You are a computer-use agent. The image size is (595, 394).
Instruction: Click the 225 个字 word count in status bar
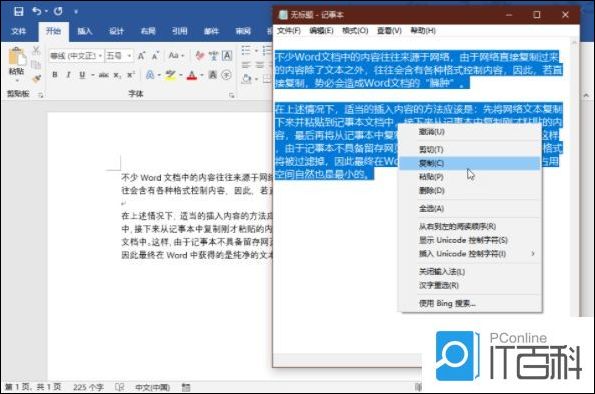click(88, 387)
